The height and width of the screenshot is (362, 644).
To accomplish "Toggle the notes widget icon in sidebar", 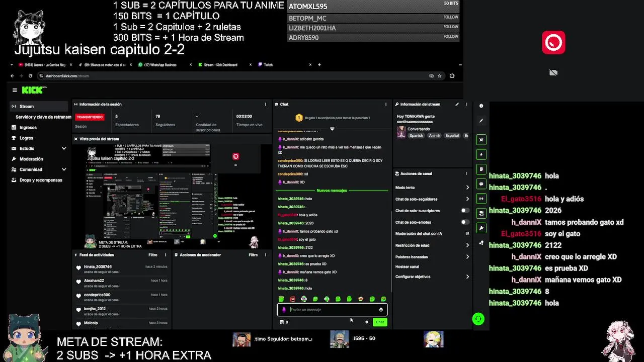I will 481,169.
